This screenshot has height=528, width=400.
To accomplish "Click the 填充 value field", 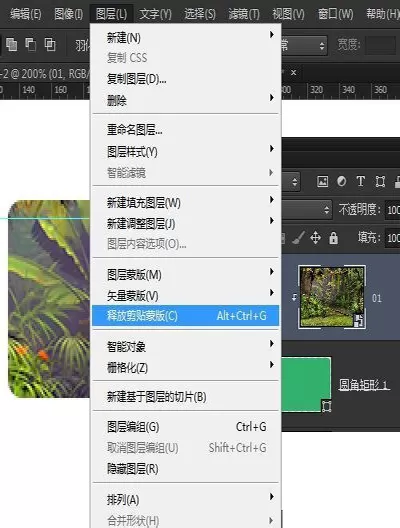I will 393,238.
